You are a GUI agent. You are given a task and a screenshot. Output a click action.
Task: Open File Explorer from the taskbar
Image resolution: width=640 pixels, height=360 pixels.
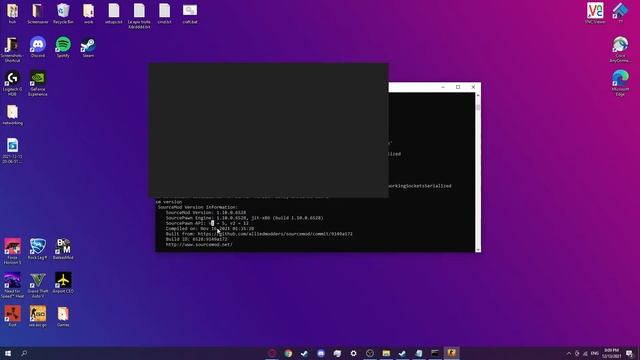(x=386, y=353)
